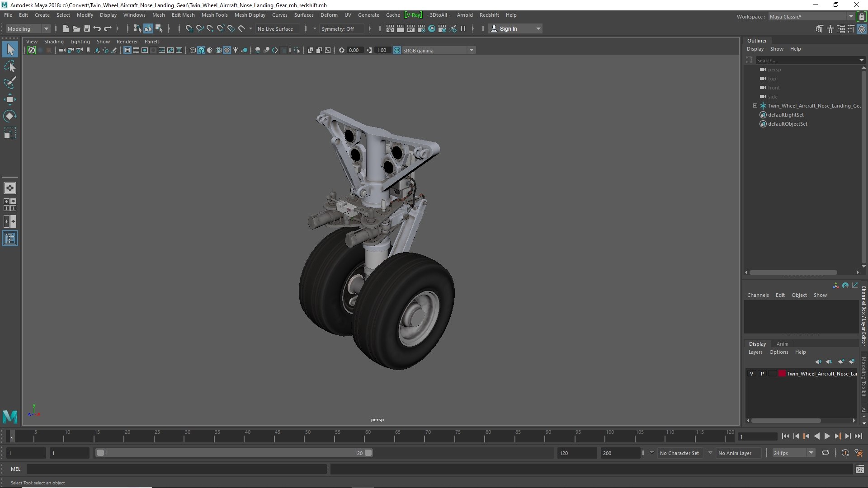Screen dimensions: 868x488
Task: Toggle the sRGB gamma color management button
Action: tap(397, 50)
